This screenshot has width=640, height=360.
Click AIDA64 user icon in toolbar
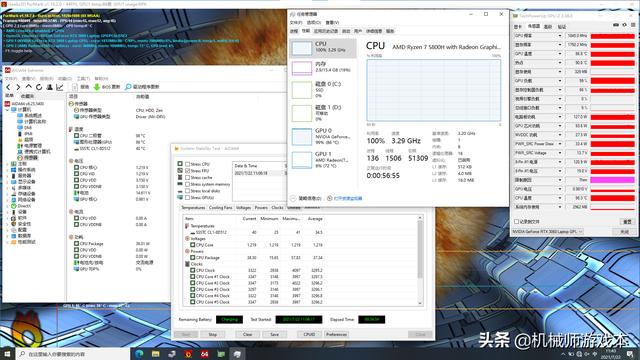tap(49, 87)
